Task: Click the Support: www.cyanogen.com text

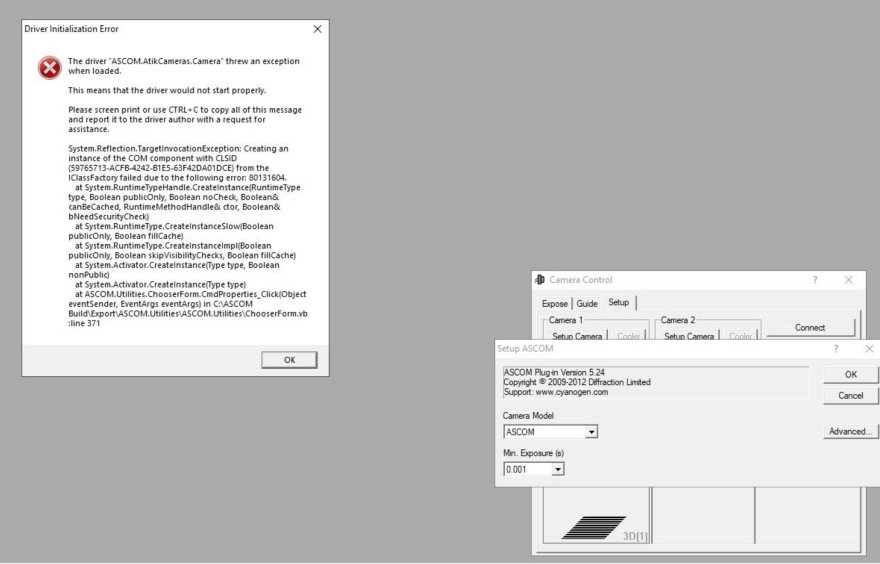Action: coord(556,392)
